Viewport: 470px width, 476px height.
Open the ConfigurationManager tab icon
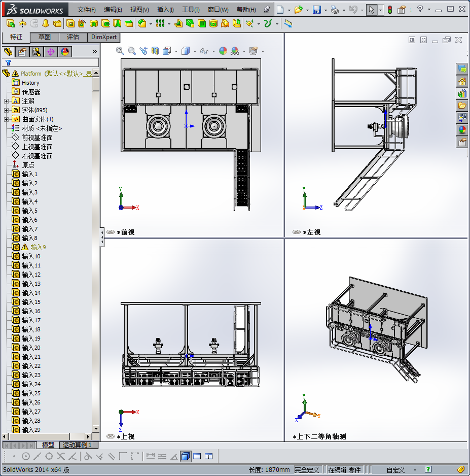point(37,52)
